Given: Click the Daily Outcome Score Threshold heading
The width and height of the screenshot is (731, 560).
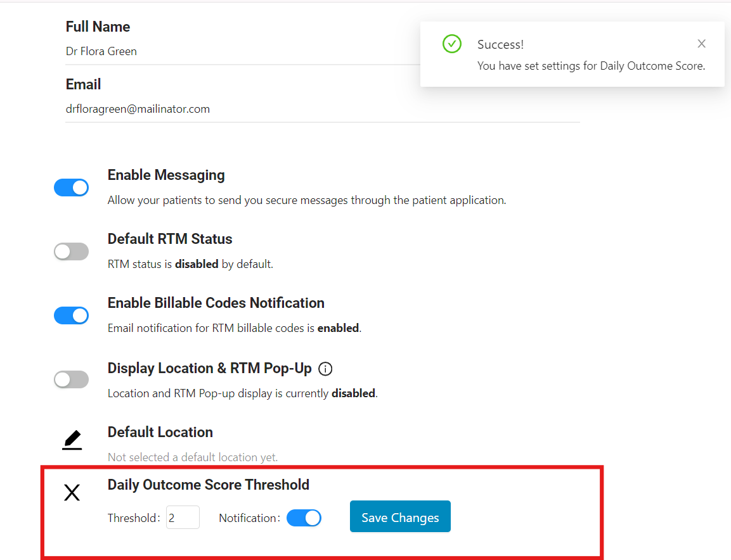Looking at the screenshot, I should pos(208,485).
